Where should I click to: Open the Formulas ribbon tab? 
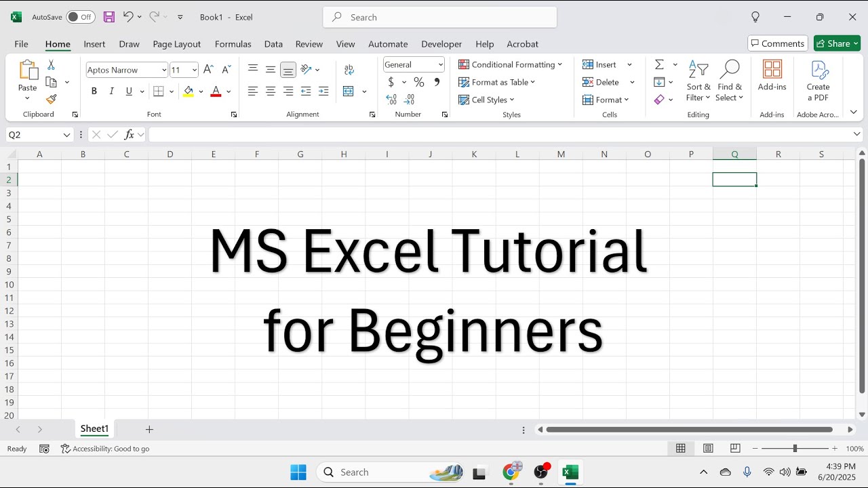click(x=233, y=44)
